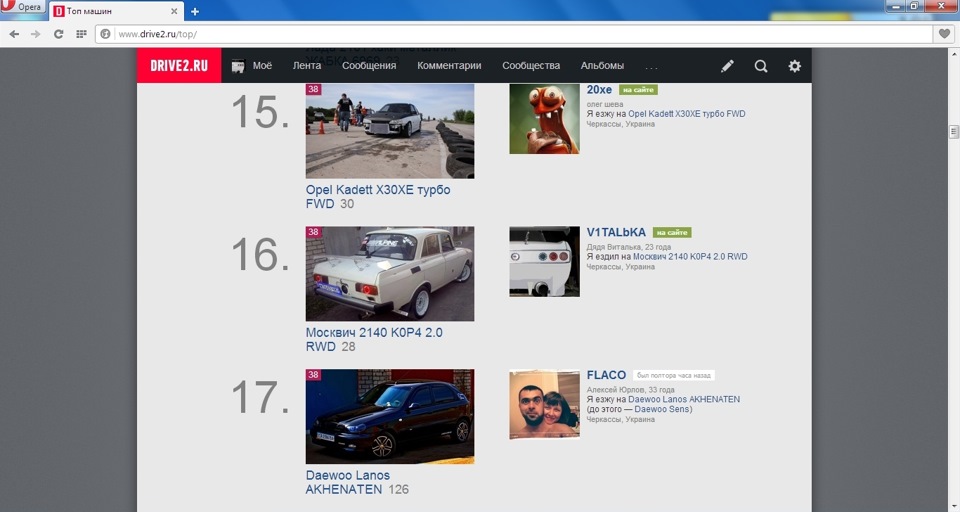Go back to previous page
The width and height of the screenshot is (960, 512).
tap(14, 34)
